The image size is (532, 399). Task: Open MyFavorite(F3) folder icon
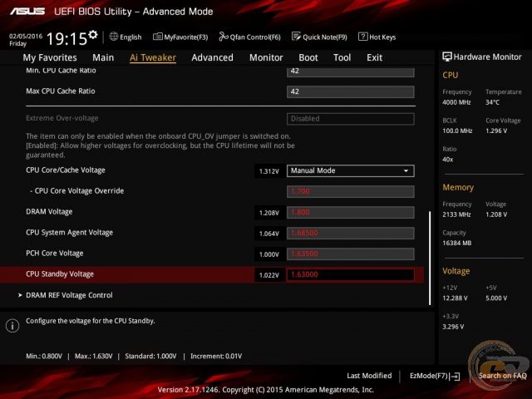pos(157,37)
